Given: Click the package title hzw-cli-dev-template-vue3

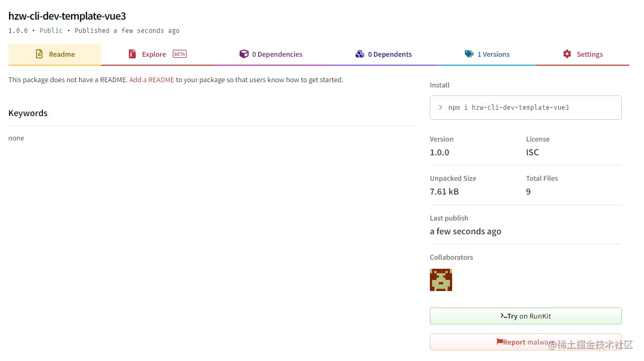Looking at the screenshot, I should [67, 16].
